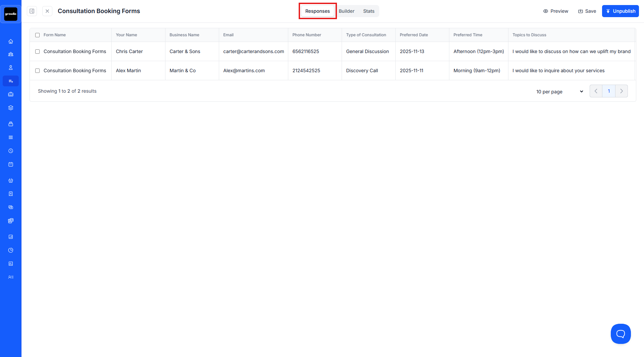Open the calendar icon in sidebar
This screenshot has width=644, height=357.
(x=11, y=164)
